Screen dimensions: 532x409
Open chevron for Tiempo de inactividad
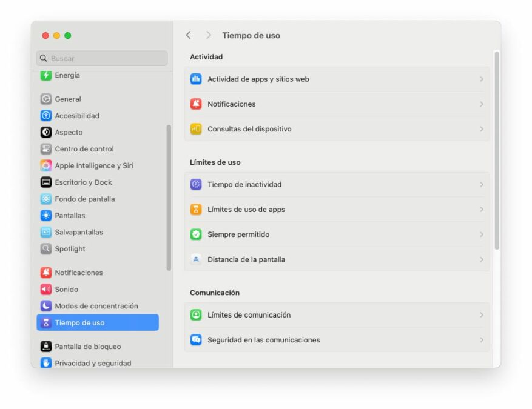pyautogui.click(x=482, y=184)
